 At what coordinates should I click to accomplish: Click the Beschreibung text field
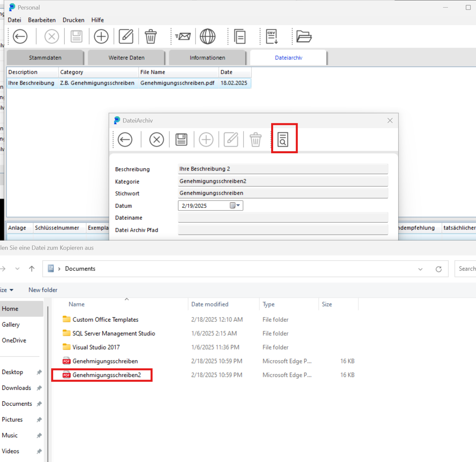(x=283, y=169)
